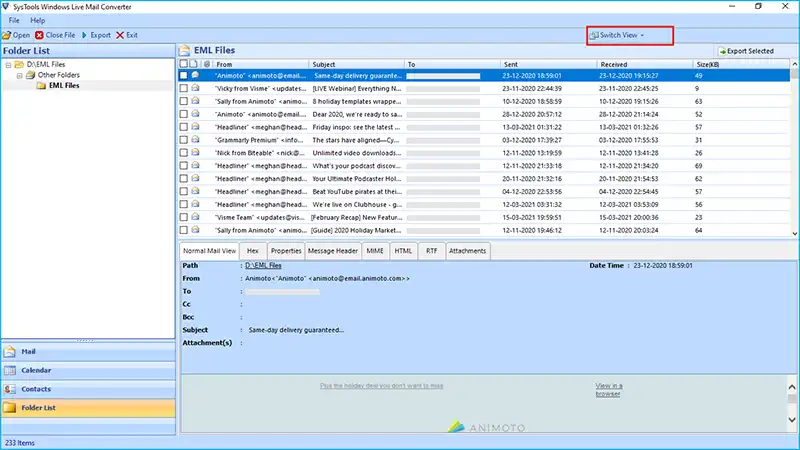Click the Export toolbar button

click(x=96, y=35)
